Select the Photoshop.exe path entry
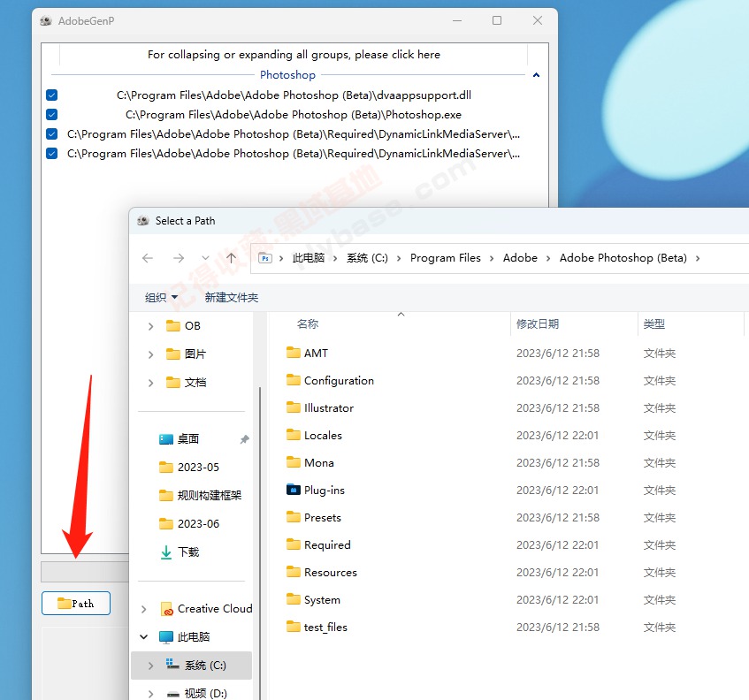Screen dimensions: 749x700 click(294, 115)
